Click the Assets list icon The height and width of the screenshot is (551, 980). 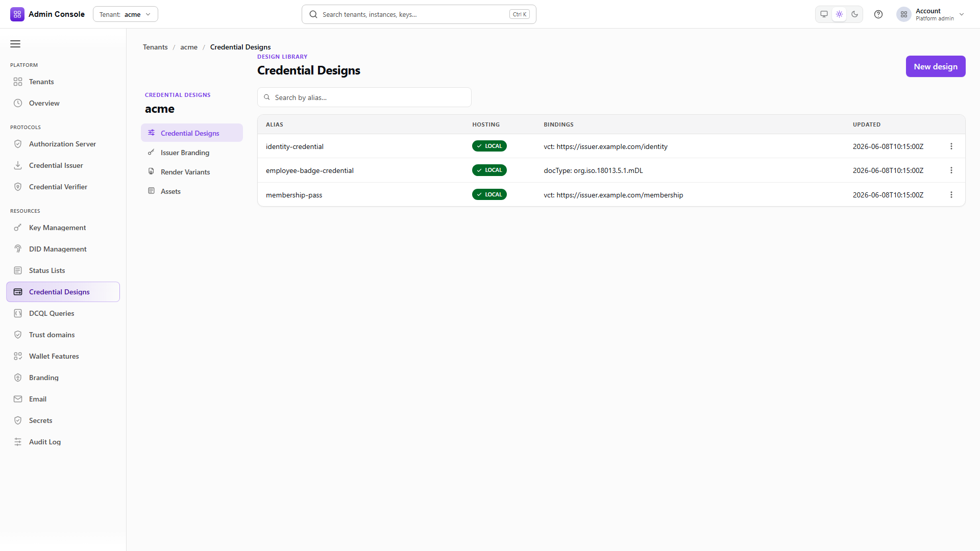[151, 191]
